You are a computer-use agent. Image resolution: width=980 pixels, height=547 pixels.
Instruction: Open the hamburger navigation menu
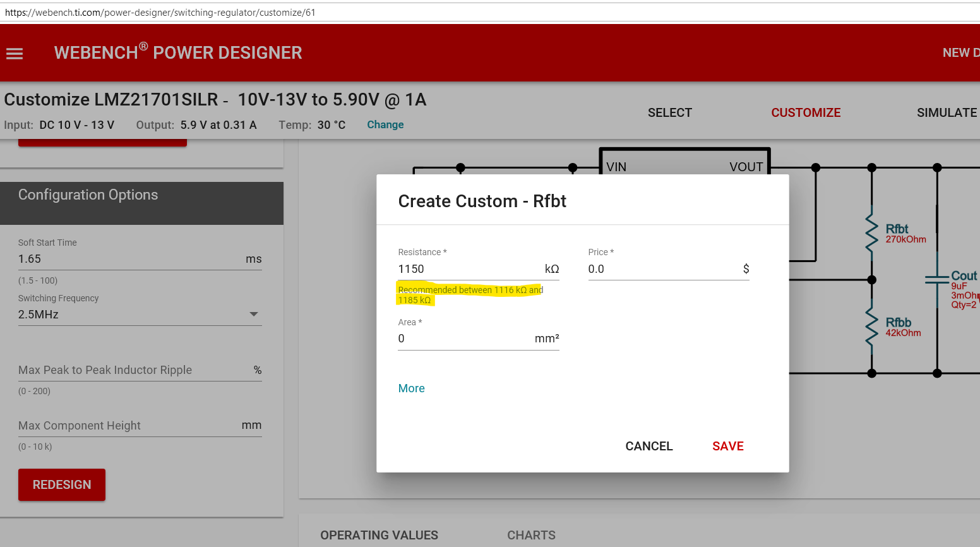15,54
